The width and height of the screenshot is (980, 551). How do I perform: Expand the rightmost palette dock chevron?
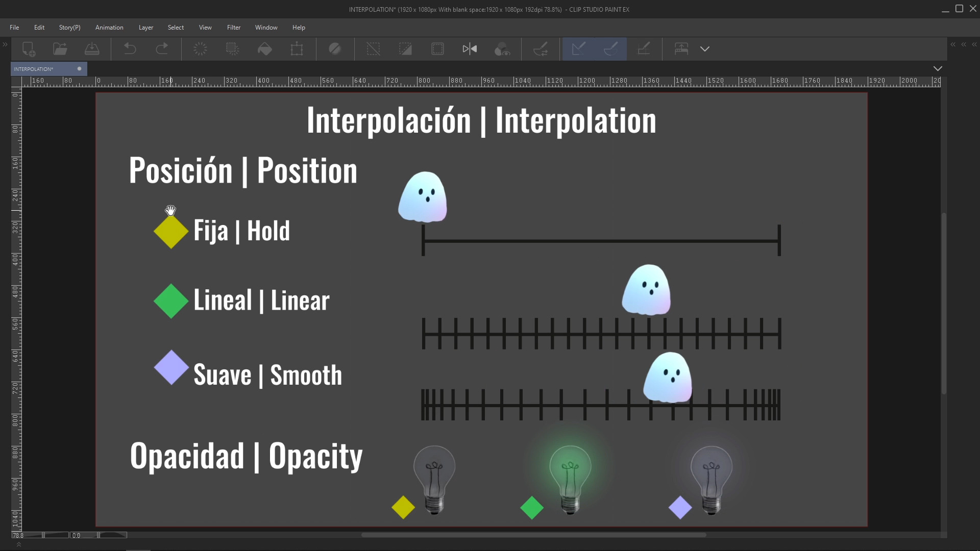(974, 45)
